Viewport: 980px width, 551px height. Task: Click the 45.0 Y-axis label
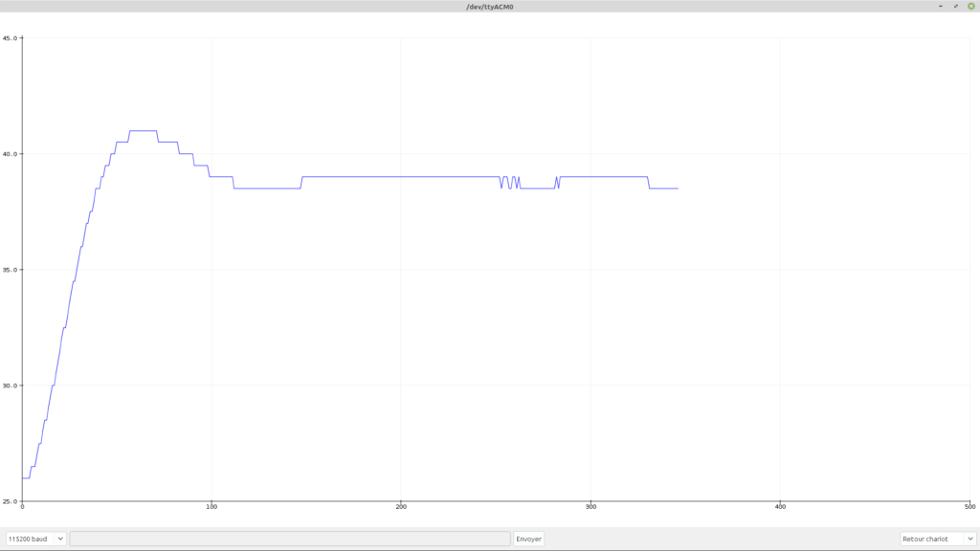(10, 38)
